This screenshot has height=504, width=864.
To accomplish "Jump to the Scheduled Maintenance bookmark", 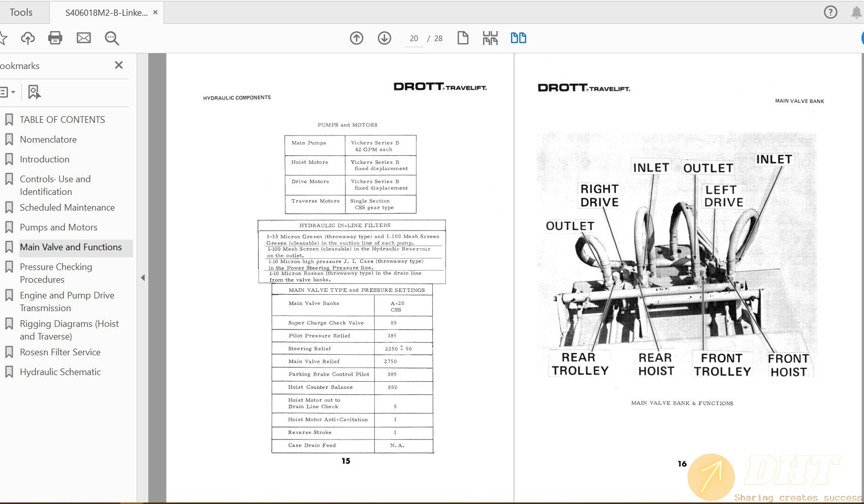I will pos(67,207).
